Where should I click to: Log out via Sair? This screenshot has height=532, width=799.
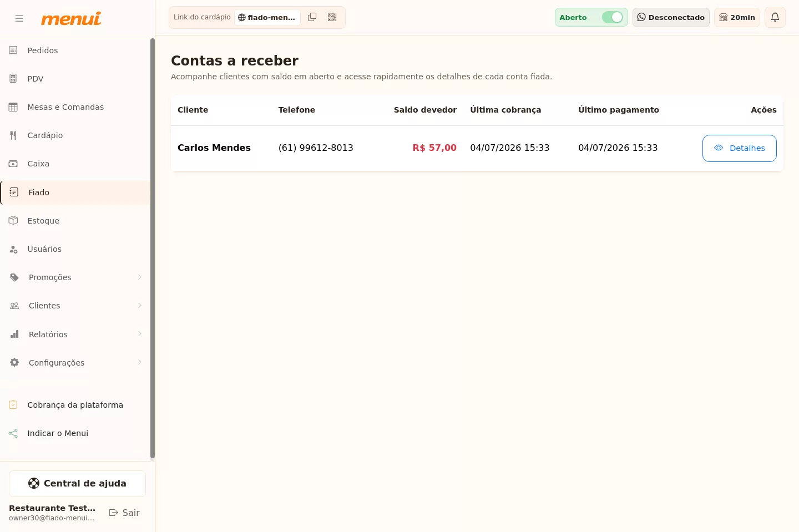(124, 513)
